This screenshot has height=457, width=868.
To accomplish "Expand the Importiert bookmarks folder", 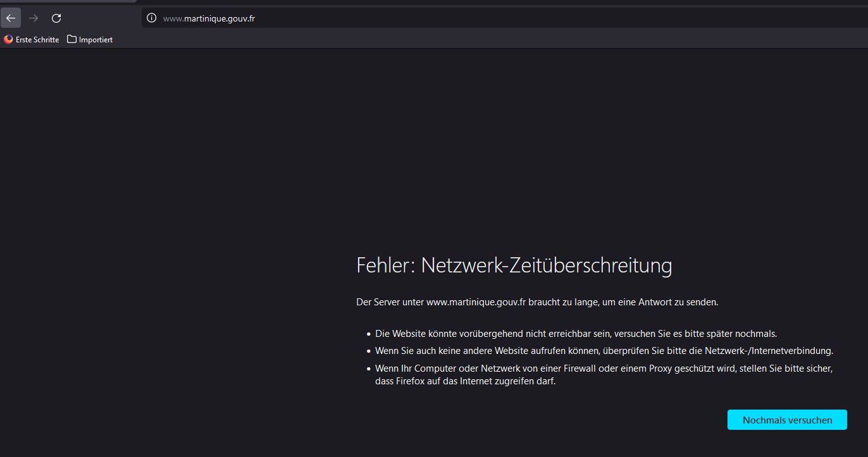I will [95, 40].
